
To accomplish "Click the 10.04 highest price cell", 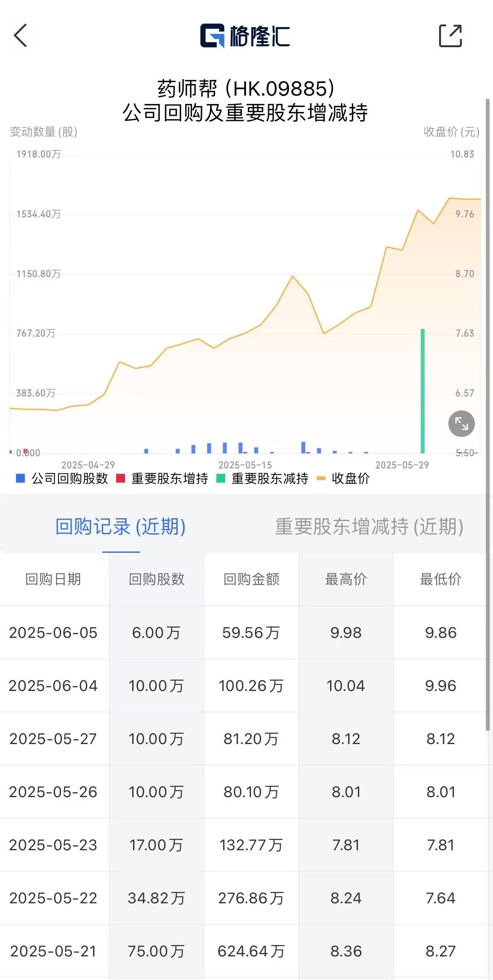I will (346, 685).
